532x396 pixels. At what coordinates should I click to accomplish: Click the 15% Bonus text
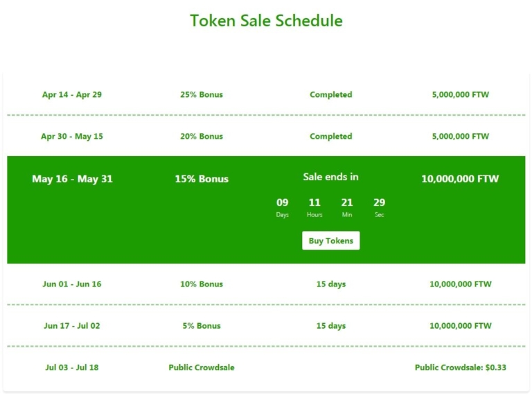click(202, 179)
